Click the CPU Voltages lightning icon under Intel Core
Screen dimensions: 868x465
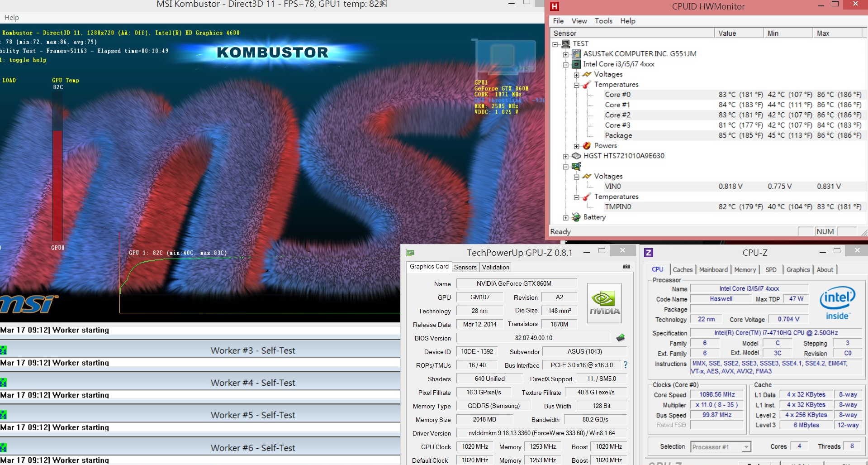tap(587, 74)
